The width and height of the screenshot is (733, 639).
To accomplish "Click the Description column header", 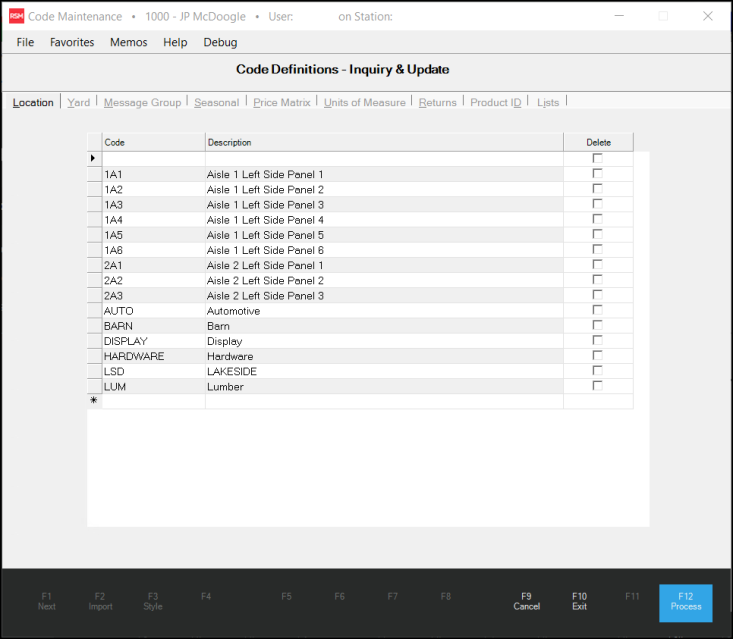I will pos(384,142).
